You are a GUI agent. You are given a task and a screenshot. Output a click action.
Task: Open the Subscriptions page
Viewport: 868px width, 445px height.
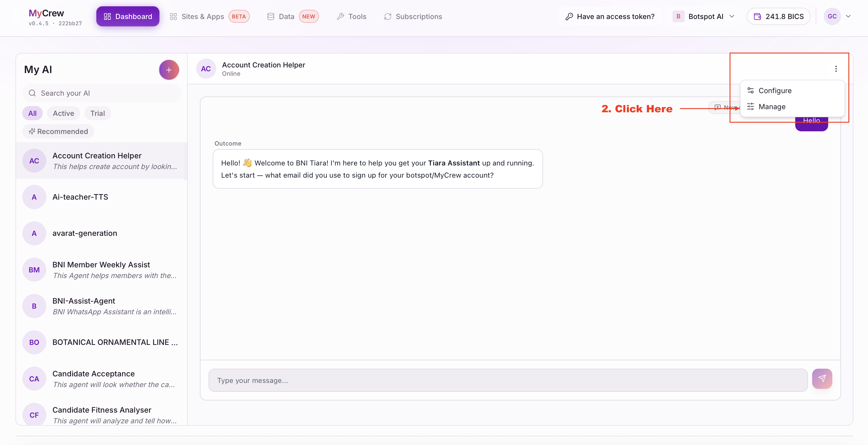[x=413, y=16]
